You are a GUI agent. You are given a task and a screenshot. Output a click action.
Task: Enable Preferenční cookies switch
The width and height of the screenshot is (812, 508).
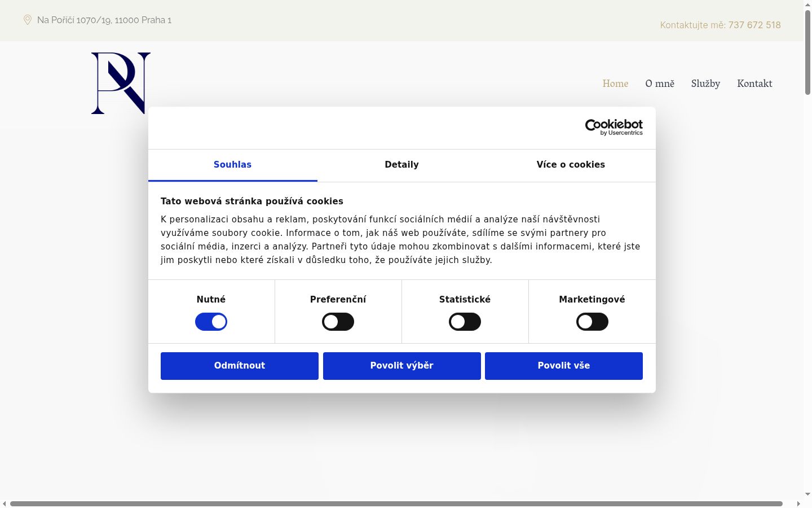338,322
